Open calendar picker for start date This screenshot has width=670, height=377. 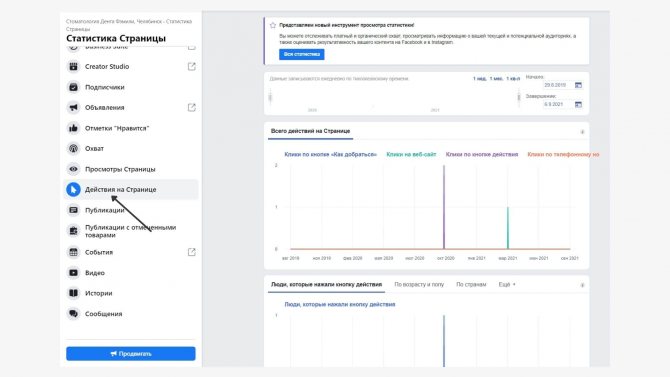(578, 85)
